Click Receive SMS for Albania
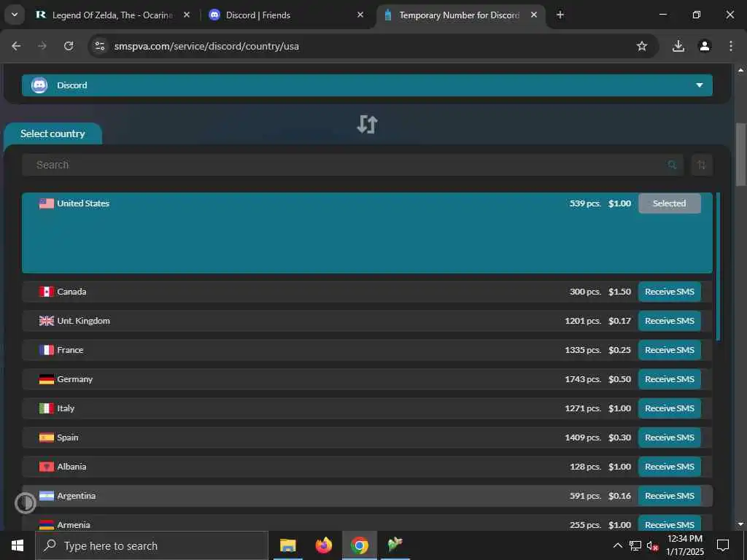Screen dimensions: 747x560 pos(670,467)
